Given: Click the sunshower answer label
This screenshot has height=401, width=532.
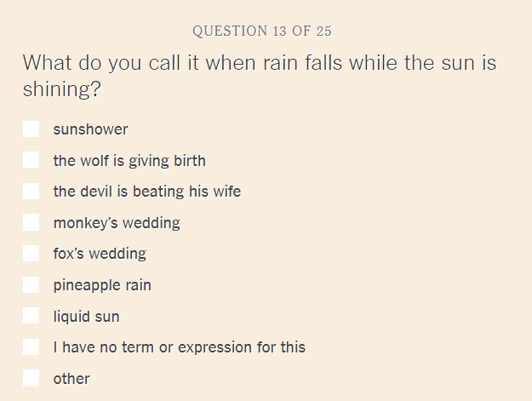Looking at the screenshot, I should [90, 129].
